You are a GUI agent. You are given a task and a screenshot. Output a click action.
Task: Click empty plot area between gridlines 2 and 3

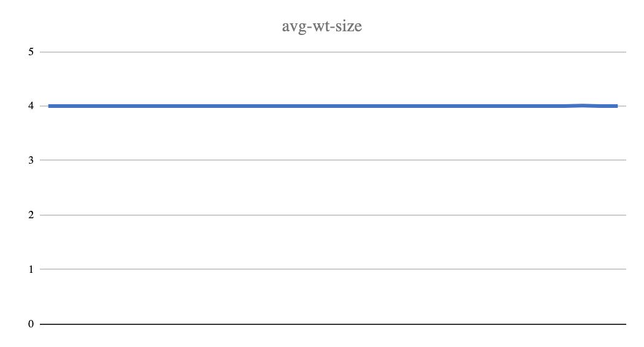pos(332,187)
